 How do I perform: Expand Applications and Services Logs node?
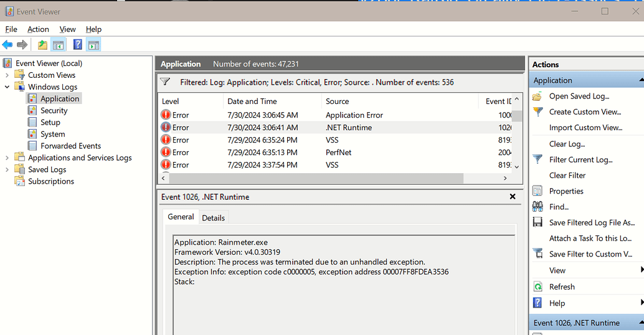click(x=7, y=158)
